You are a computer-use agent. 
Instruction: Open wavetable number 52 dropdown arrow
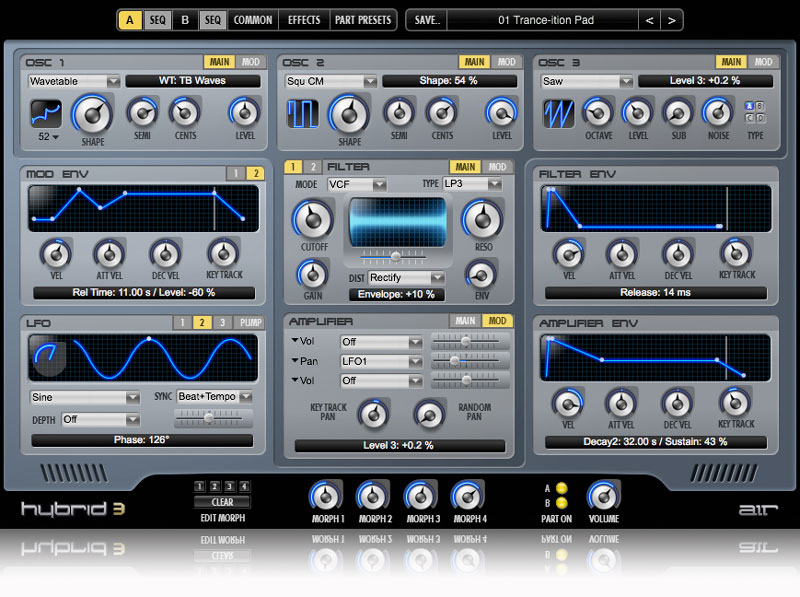[x=55, y=137]
